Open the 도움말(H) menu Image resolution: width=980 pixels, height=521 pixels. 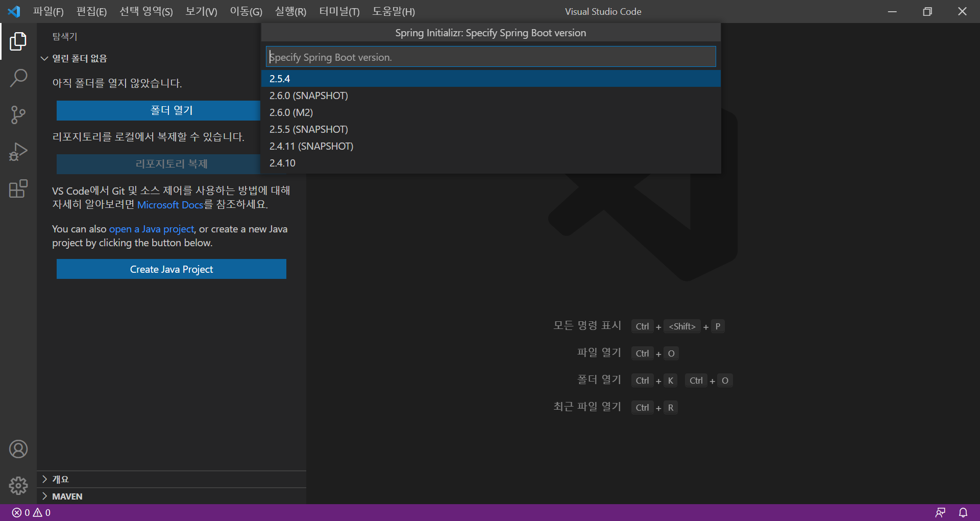click(394, 11)
